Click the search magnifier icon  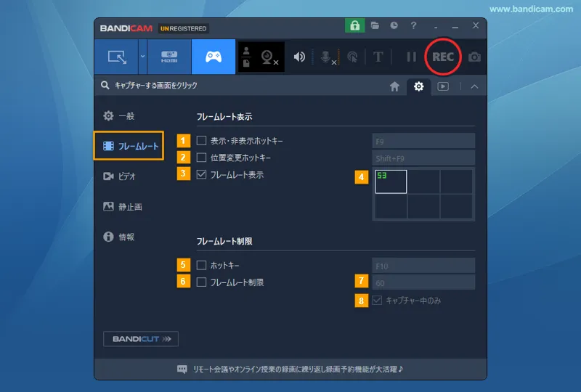105,86
